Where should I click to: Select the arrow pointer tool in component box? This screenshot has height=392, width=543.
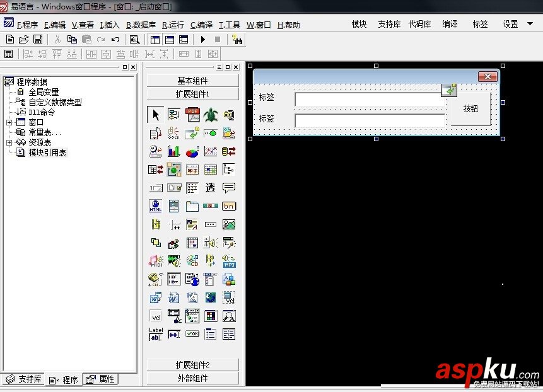[156, 115]
